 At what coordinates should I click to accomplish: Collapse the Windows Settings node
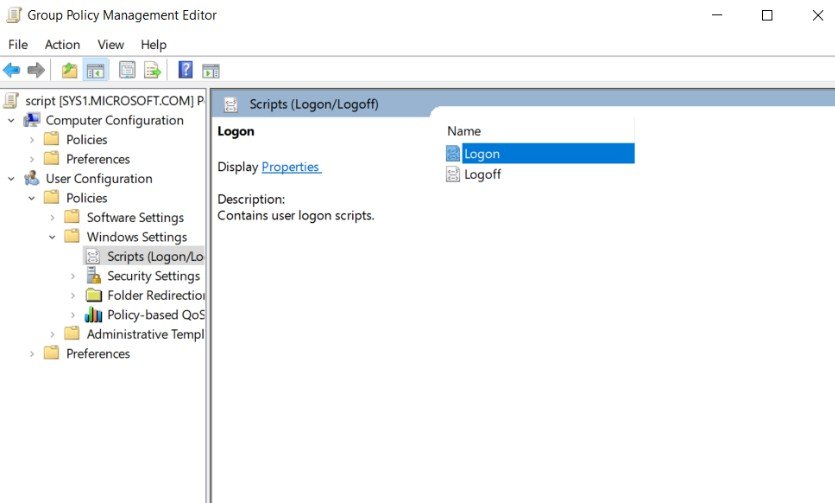52,237
